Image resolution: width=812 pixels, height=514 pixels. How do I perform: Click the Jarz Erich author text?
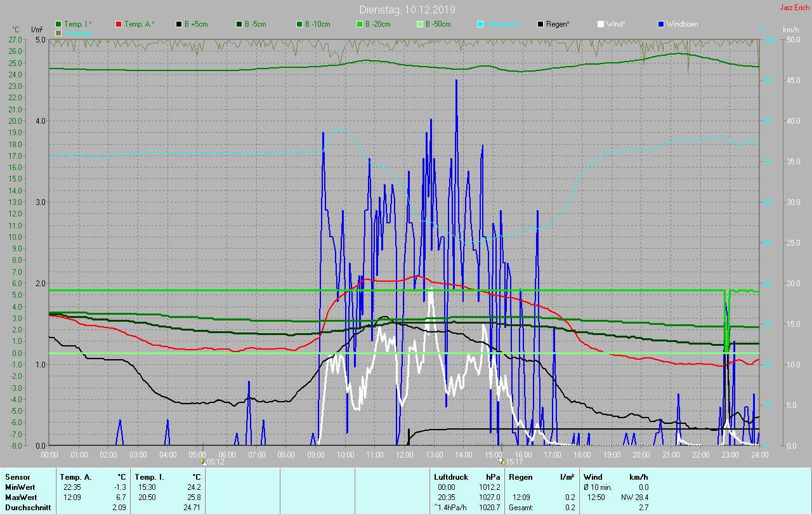794,8
